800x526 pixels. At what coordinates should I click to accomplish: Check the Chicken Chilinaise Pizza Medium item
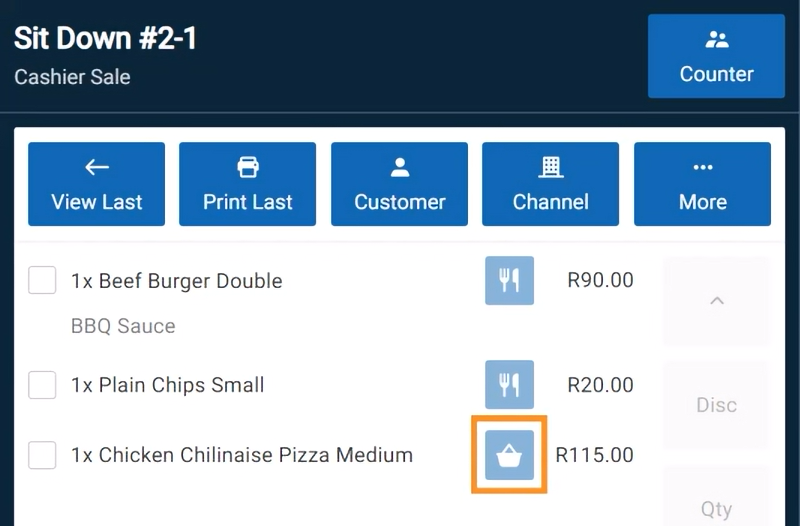point(42,455)
